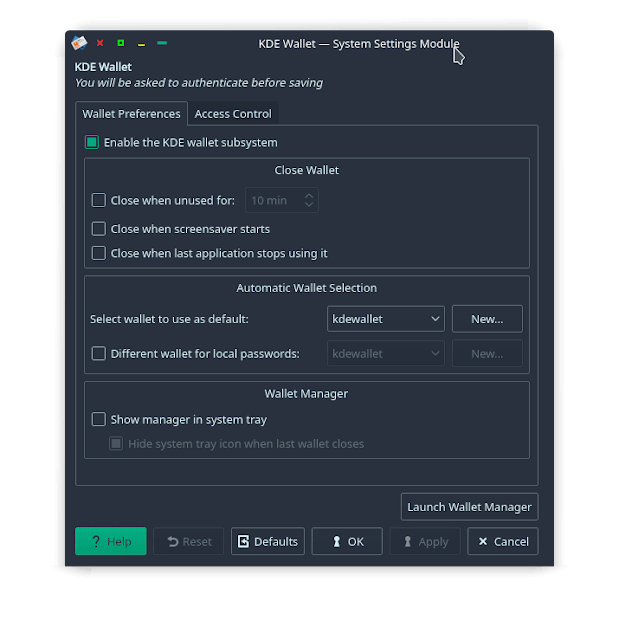This screenshot has width=619, height=640.
Task: Decrease the unused timeout with down arrow
Action: tap(309, 204)
